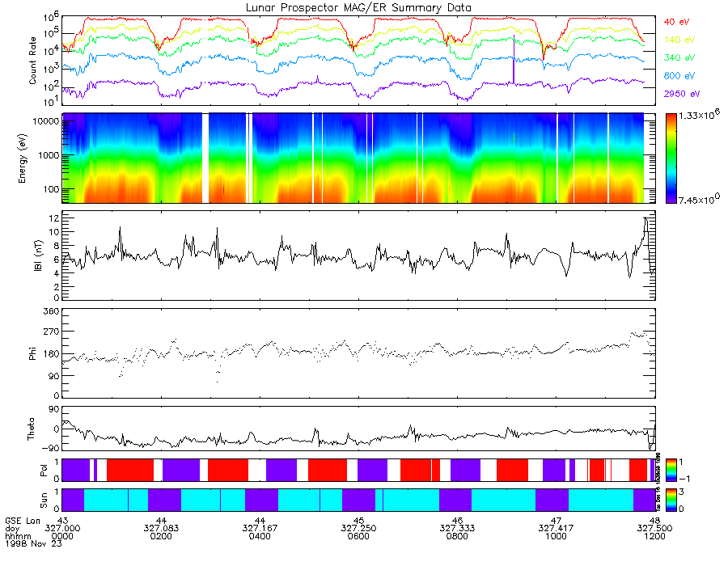Screen dimensions: 728x566
Task: Click the '7.45x10^0' color bar minimum value
Action: click(699, 199)
